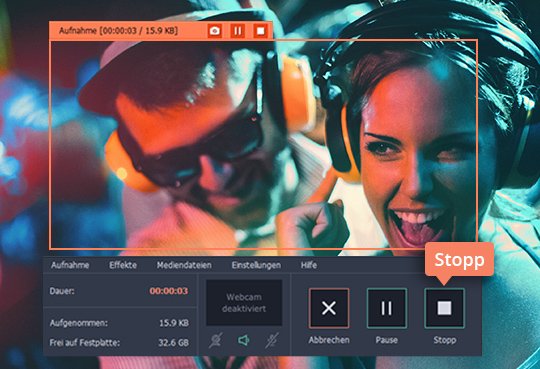540x369 pixels.
Task: Click the large Stopp square button
Action: click(x=445, y=308)
